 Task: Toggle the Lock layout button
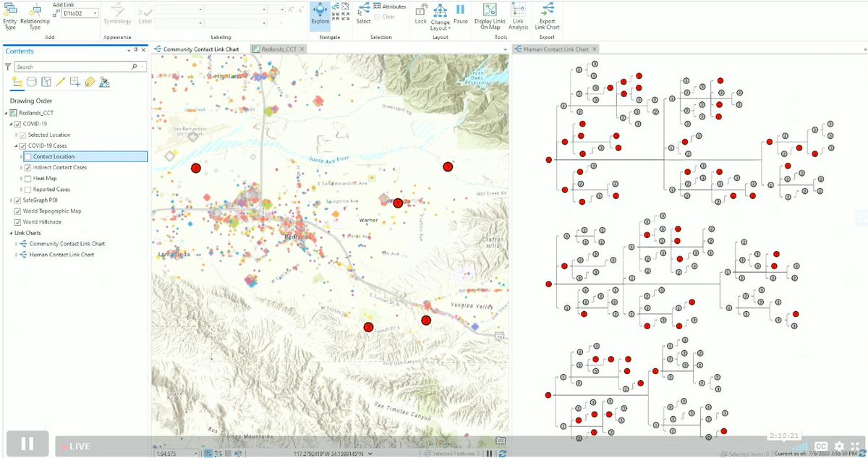[x=420, y=14]
